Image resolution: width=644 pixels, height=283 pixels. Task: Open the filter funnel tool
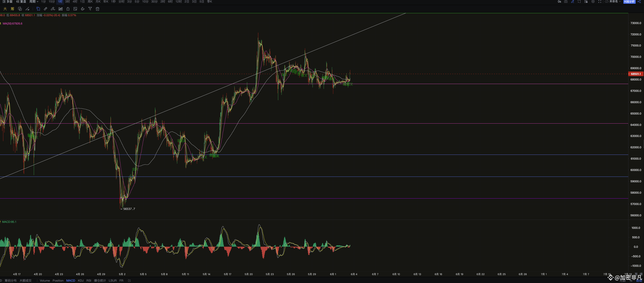pos(90,9)
